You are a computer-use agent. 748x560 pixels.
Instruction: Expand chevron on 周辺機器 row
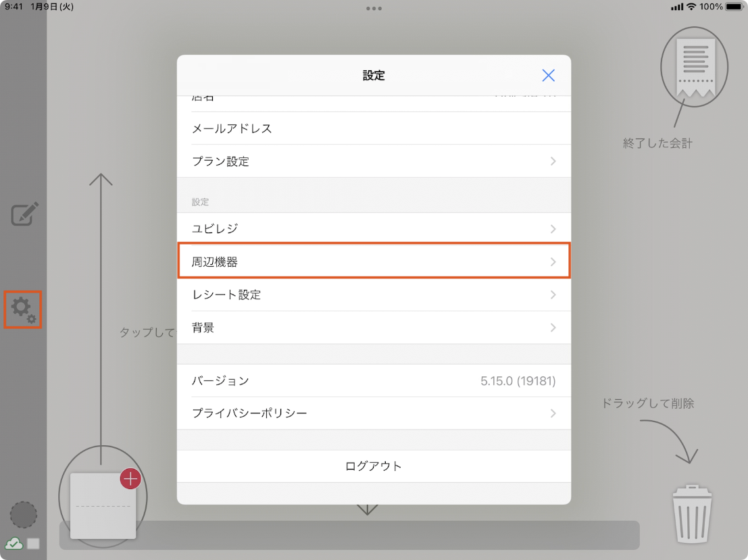coord(553,262)
